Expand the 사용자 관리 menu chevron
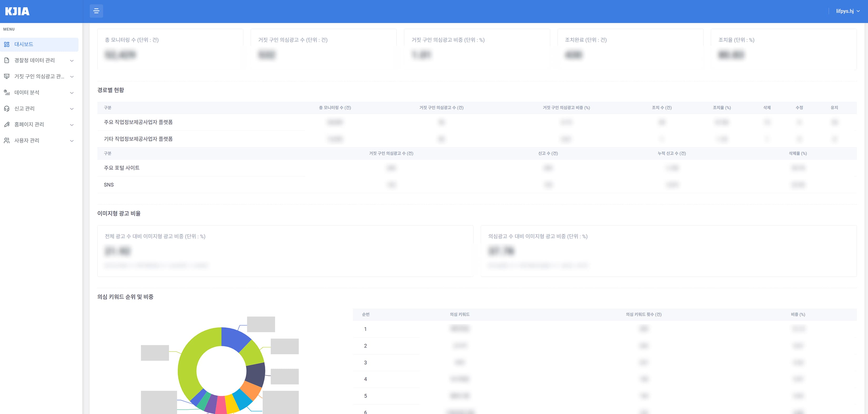 (x=72, y=141)
